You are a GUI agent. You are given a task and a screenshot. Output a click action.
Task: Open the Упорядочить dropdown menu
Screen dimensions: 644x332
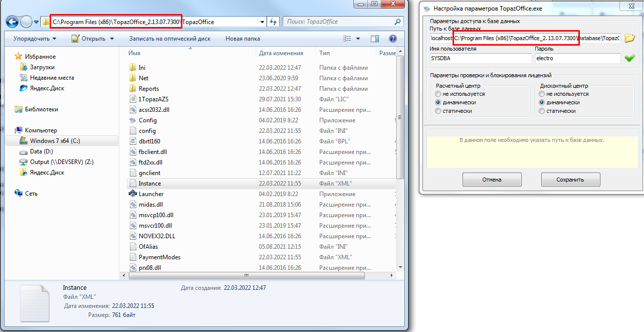click(35, 39)
